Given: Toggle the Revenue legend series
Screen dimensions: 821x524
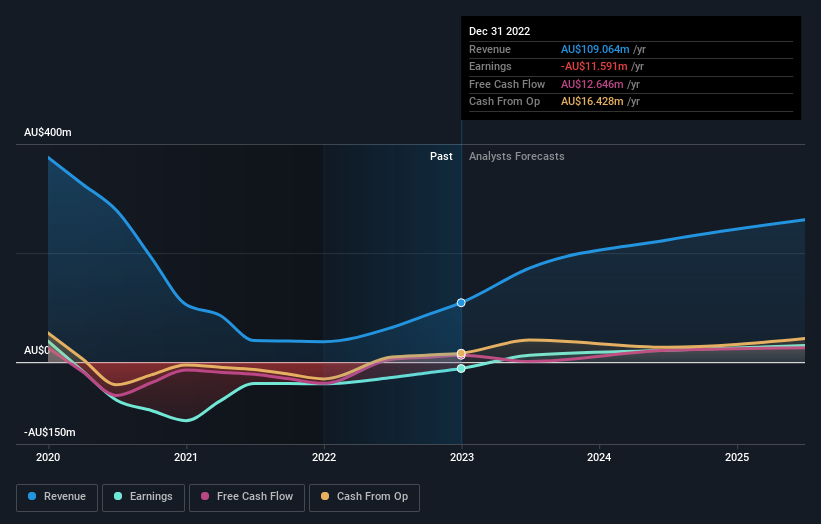Looking at the screenshot, I should click(57, 497).
